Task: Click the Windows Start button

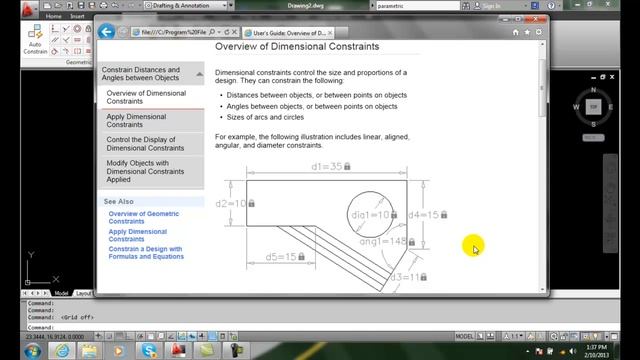Action: tap(33, 351)
